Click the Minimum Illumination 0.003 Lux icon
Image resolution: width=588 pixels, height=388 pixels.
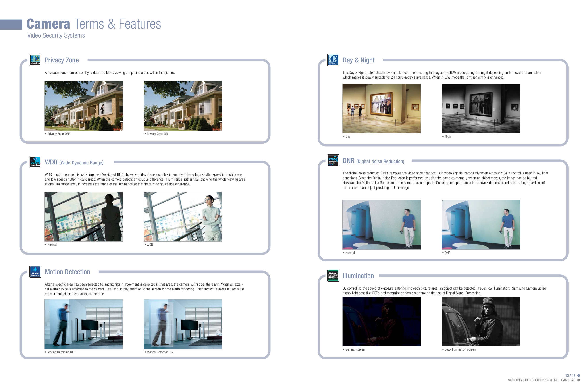coord(333,275)
